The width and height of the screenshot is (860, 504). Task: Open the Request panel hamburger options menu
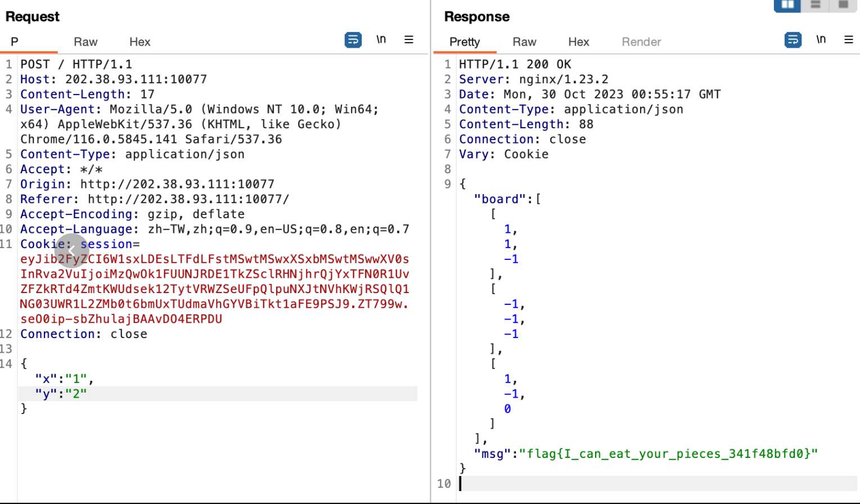409,40
